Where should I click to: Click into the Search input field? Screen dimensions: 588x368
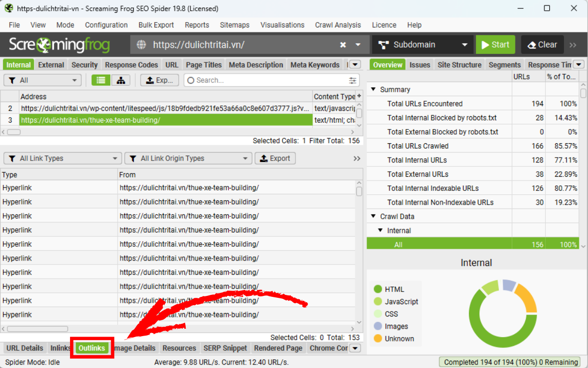269,80
